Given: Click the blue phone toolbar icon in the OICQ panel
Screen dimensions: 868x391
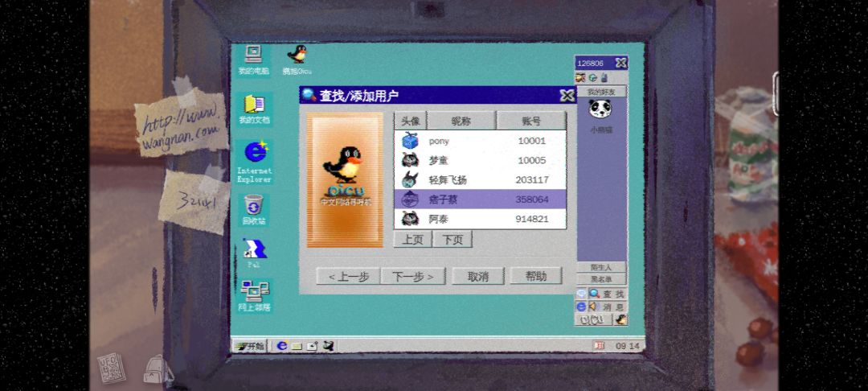Looking at the screenshot, I should click(604, 77).
